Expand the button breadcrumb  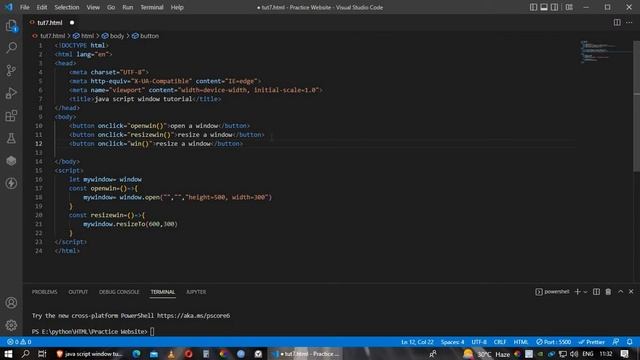(x=145, y=36)
